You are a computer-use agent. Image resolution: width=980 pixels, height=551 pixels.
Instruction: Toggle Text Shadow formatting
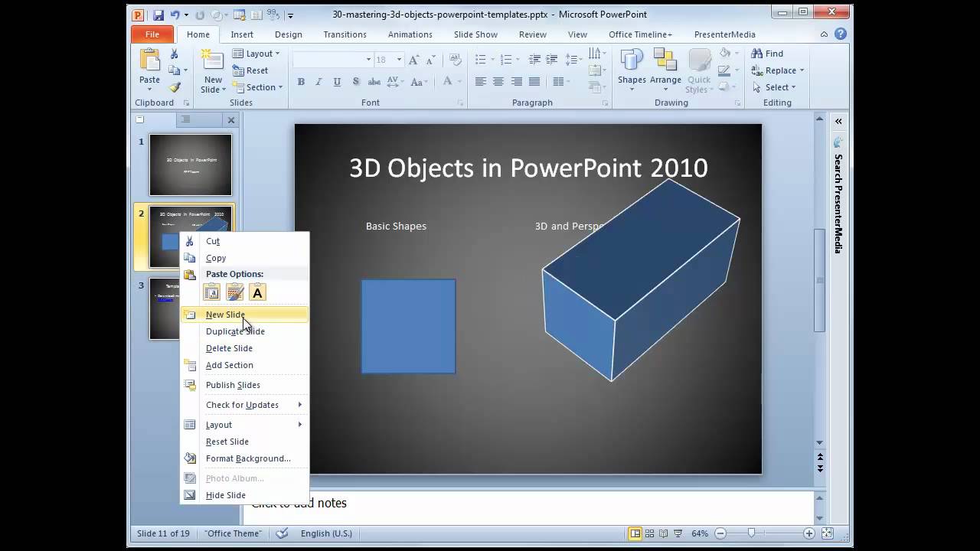click(356, 82)
